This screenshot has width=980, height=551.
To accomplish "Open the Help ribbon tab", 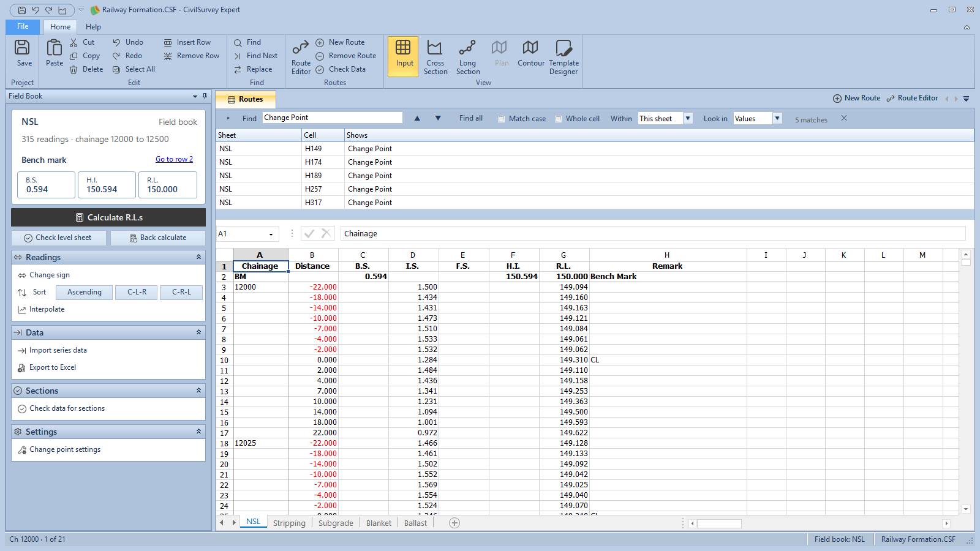I will 93,27.
